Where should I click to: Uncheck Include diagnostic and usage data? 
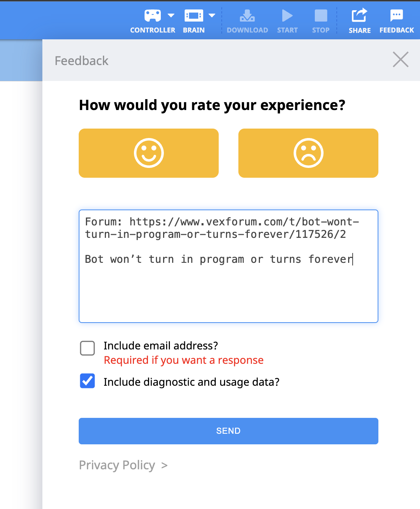point(87,381)
